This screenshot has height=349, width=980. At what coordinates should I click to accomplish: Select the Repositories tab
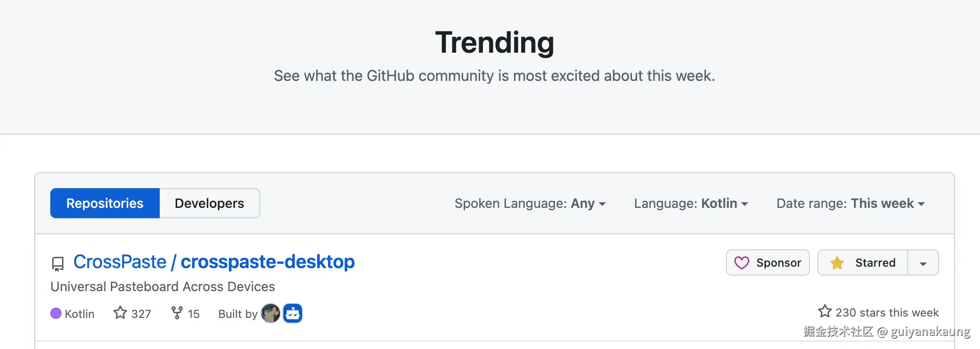pos(105,203)
